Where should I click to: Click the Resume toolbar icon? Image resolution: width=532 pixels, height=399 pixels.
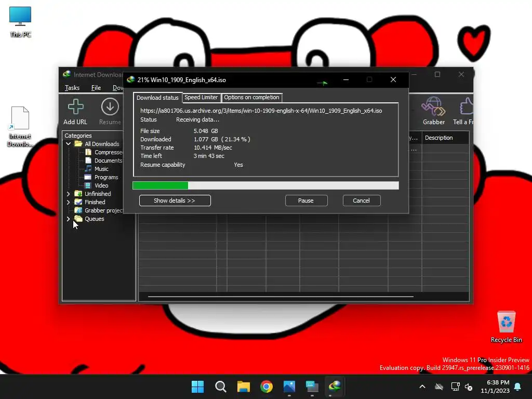110,107
